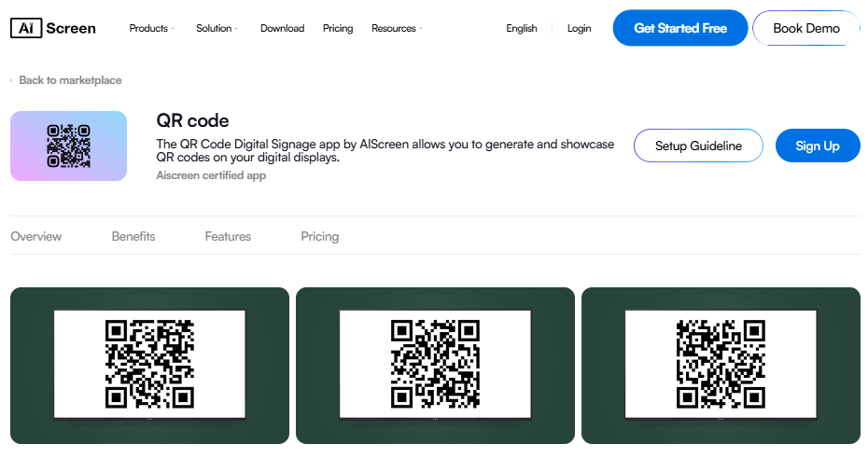Image resolution: width=868 pixels, height=458 pixels.
Task: Open the middle QR code preview image
Action: [435, 366]
